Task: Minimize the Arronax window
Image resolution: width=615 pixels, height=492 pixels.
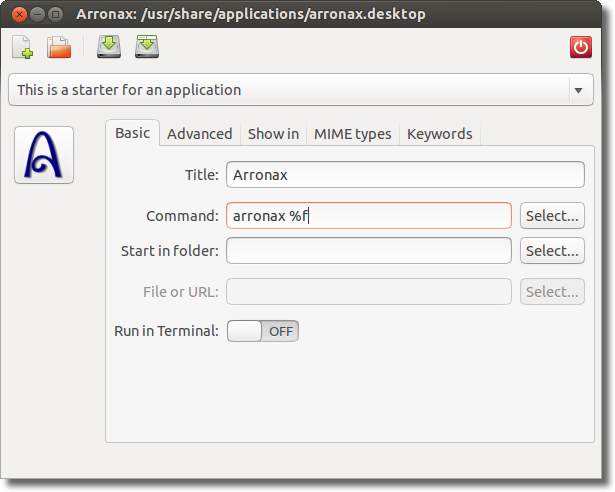Action: coord(37,15)
